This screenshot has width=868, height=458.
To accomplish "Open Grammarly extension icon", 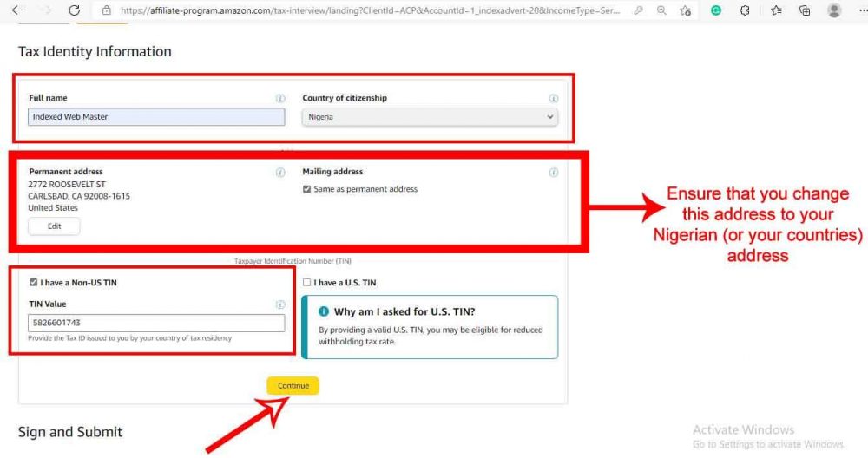I will click(x=716, y=10).
